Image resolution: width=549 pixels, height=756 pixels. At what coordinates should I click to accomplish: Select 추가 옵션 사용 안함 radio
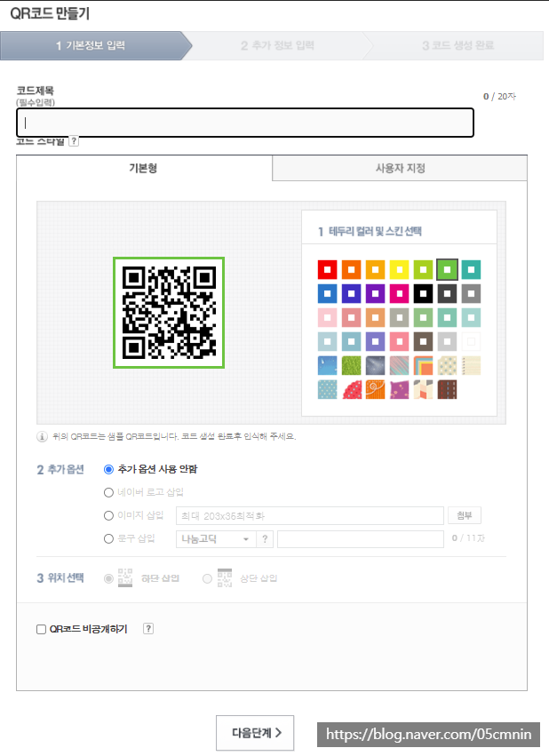click(108, 469)
